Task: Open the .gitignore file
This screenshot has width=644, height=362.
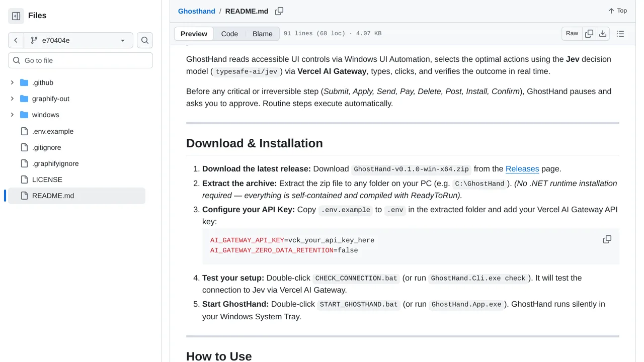Action: 47,147
